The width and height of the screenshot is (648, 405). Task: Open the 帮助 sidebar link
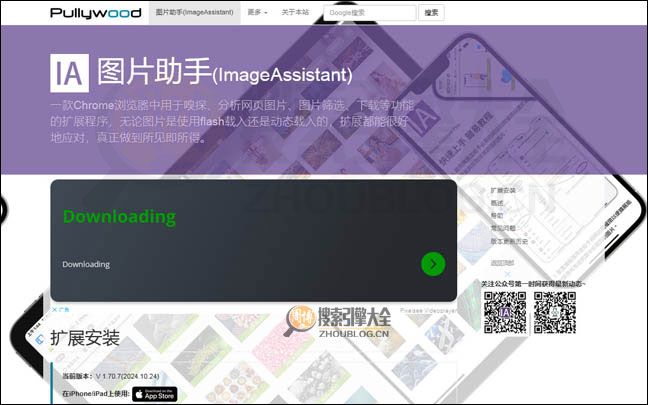click(497, 215)
